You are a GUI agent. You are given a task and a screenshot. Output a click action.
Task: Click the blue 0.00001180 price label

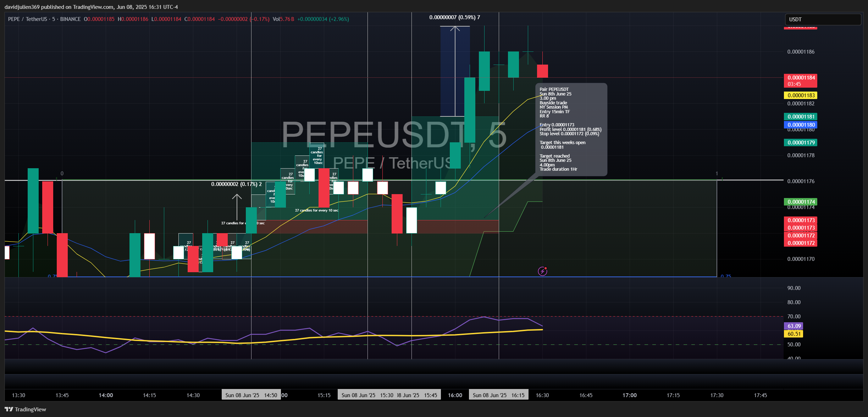coord(800,125)
